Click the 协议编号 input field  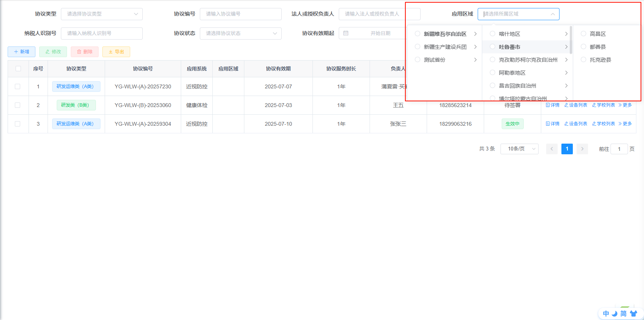click(x=241, y=14)
